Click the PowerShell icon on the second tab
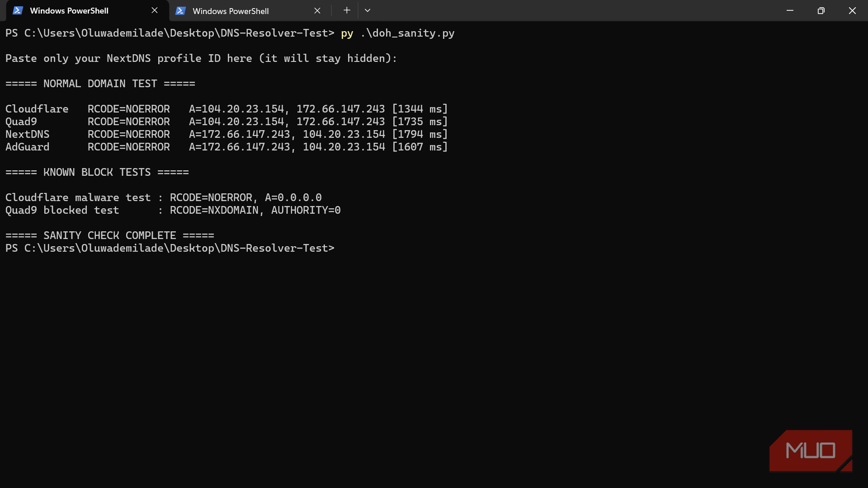Image resolution: width=868 pixels, height=488 pixels. click(180, 10)
